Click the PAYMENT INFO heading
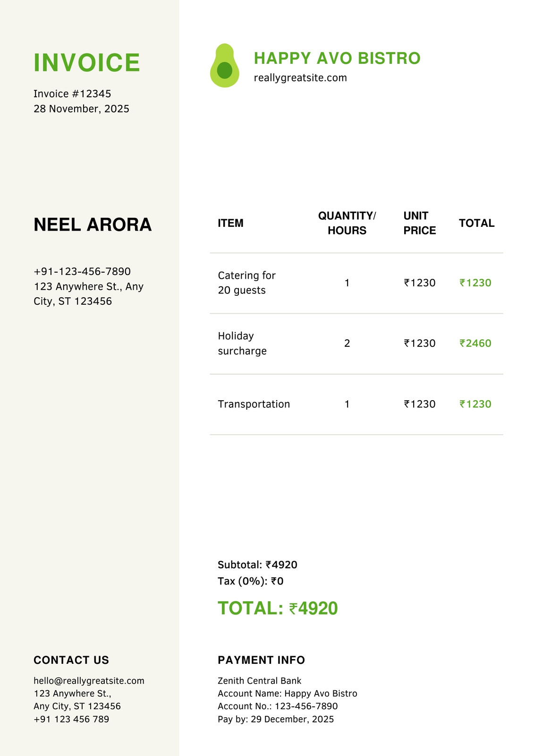Image resolution: width=534 pixels, height=756 pixels. click(261, 660)
